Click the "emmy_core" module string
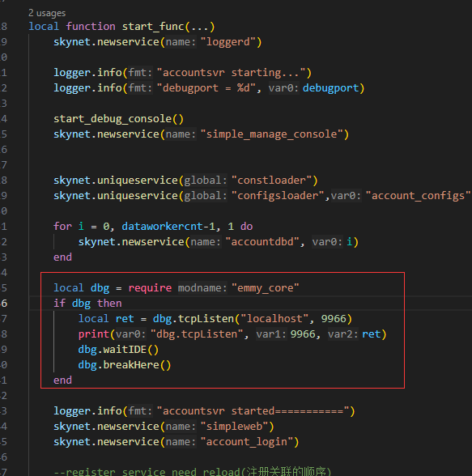This screenshot has height=476, width=472. [x=266, y=288]
